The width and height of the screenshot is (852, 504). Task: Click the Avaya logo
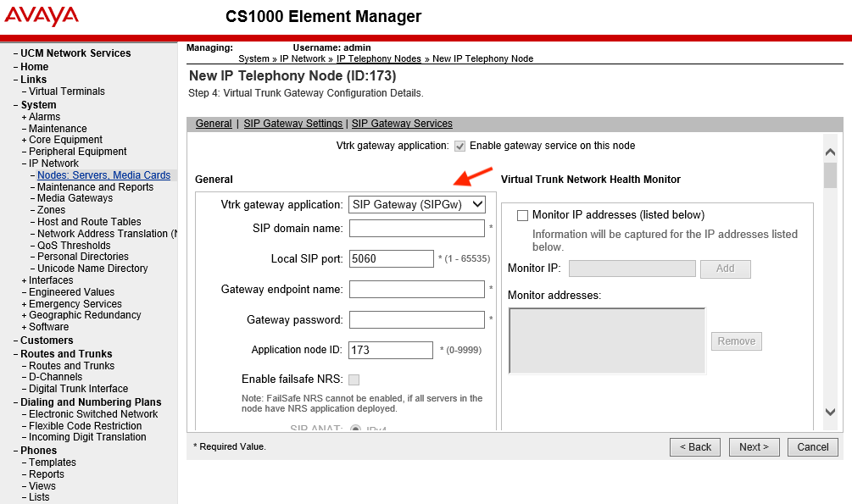pos(42,16)
